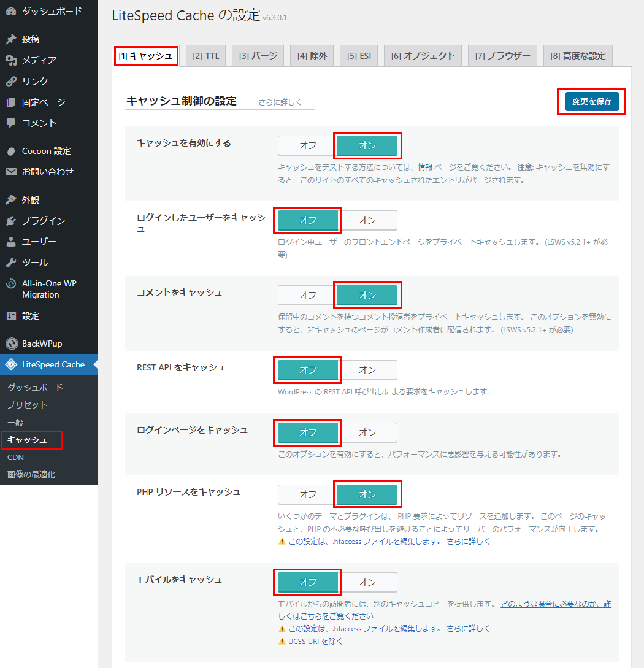
Task: Turn on モバイルをキャッシュ
Action: (367, 582)
